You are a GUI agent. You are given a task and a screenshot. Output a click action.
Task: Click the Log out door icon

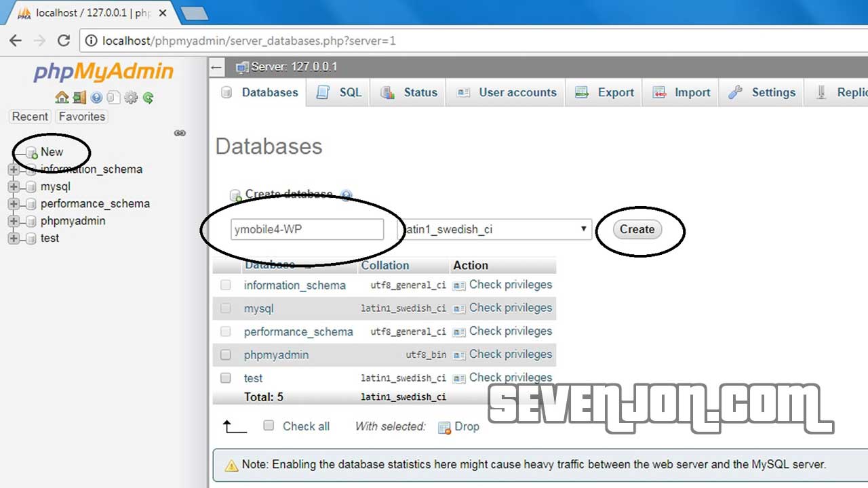pos(79,98)
